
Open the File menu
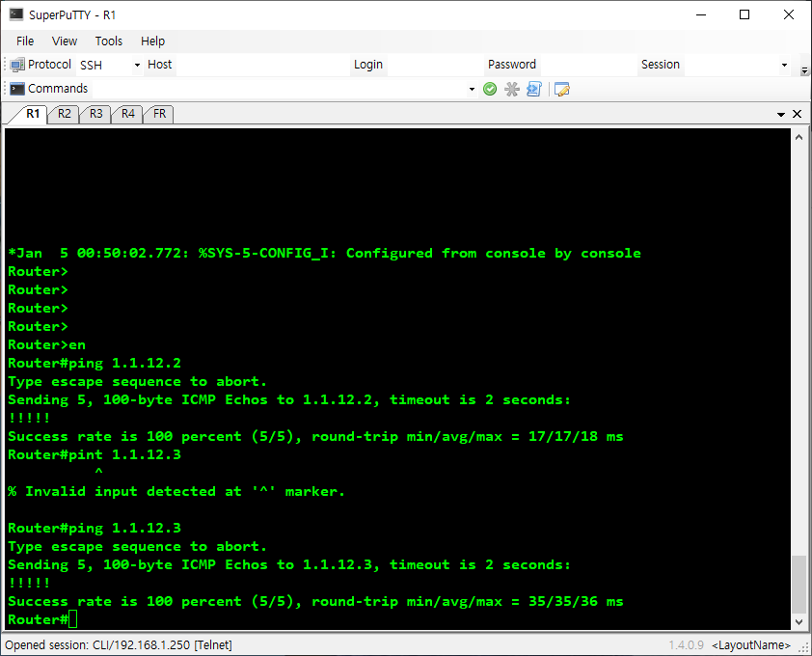(25, 41)
